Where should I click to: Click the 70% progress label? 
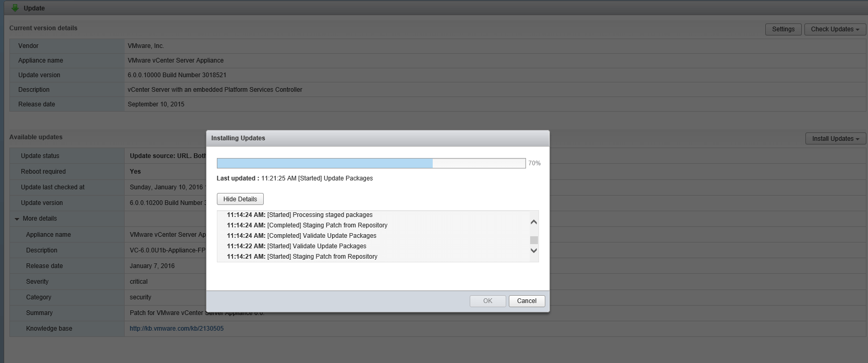(x=534, y=163)
